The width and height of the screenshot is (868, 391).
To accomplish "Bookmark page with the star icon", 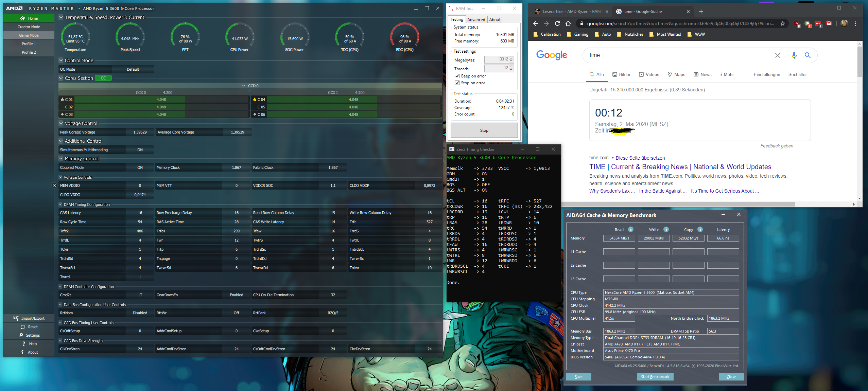I will [783, 23].
